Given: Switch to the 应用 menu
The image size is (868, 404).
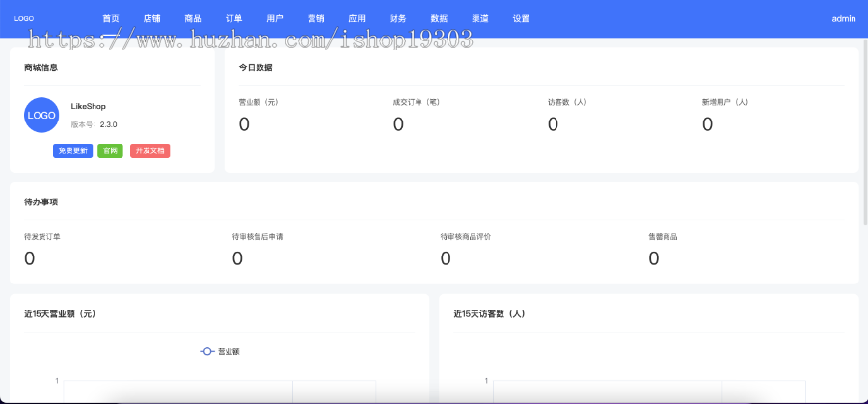Looking at the screenshot, I should 357,19.
